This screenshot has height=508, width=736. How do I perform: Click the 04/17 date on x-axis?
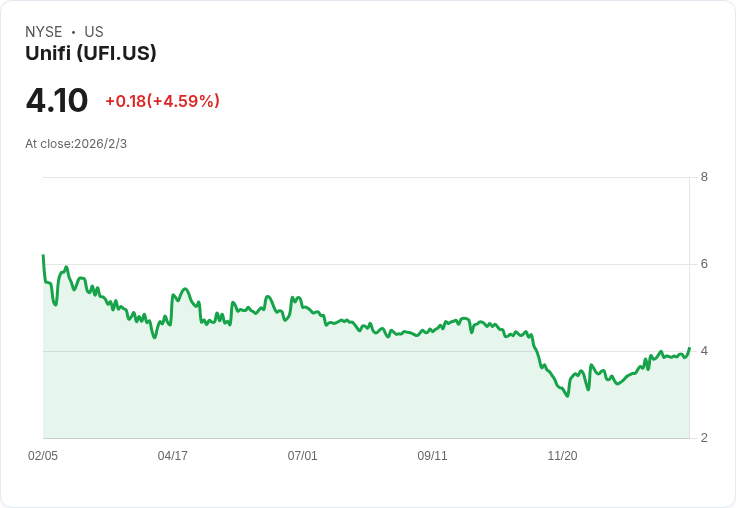tap(173, 456)
